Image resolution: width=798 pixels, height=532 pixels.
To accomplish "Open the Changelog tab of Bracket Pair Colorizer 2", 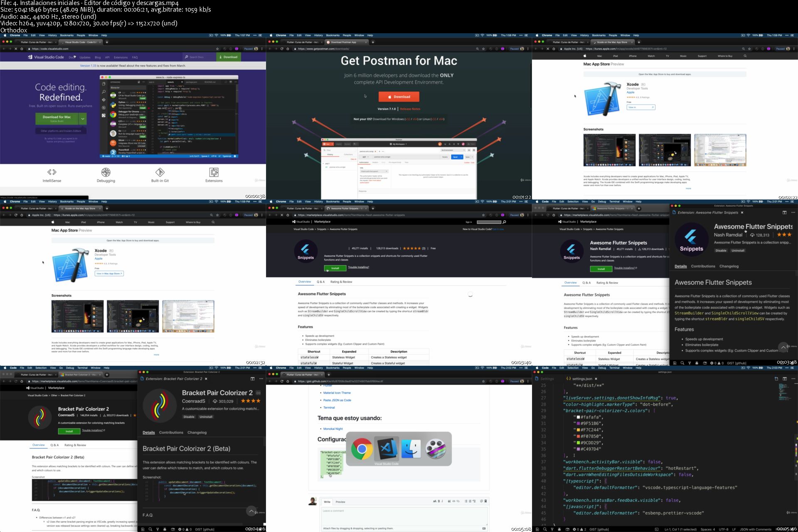I will (197, 432).
